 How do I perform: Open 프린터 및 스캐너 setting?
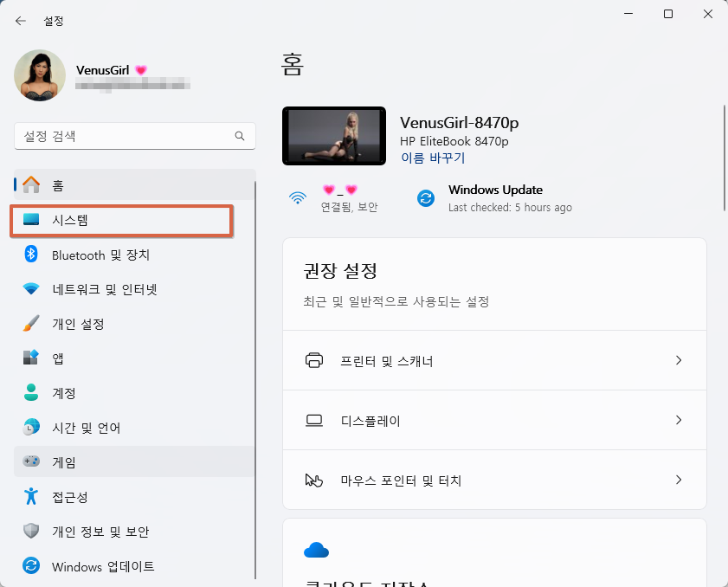(x=494, y=360)
